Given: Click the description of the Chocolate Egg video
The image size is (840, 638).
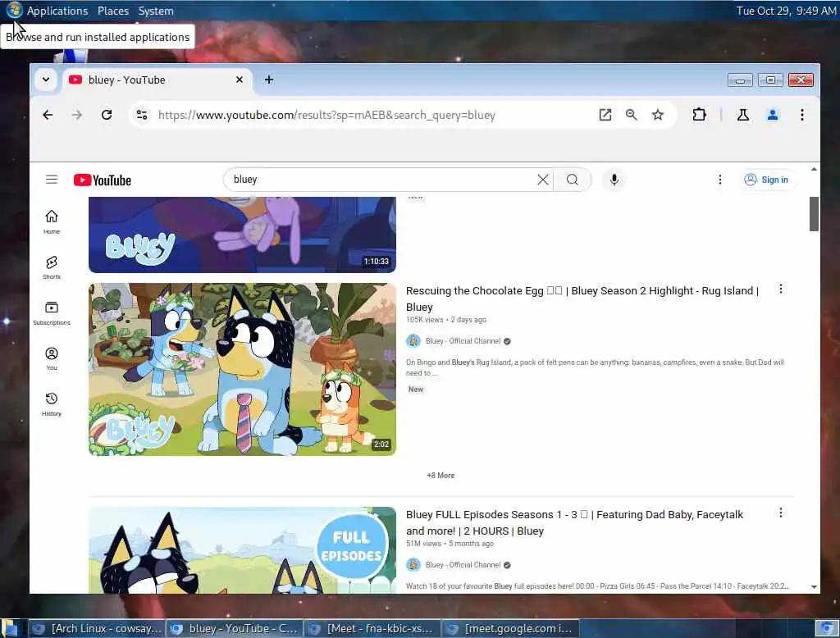Looking at the screenshot, I should point(595,367).
